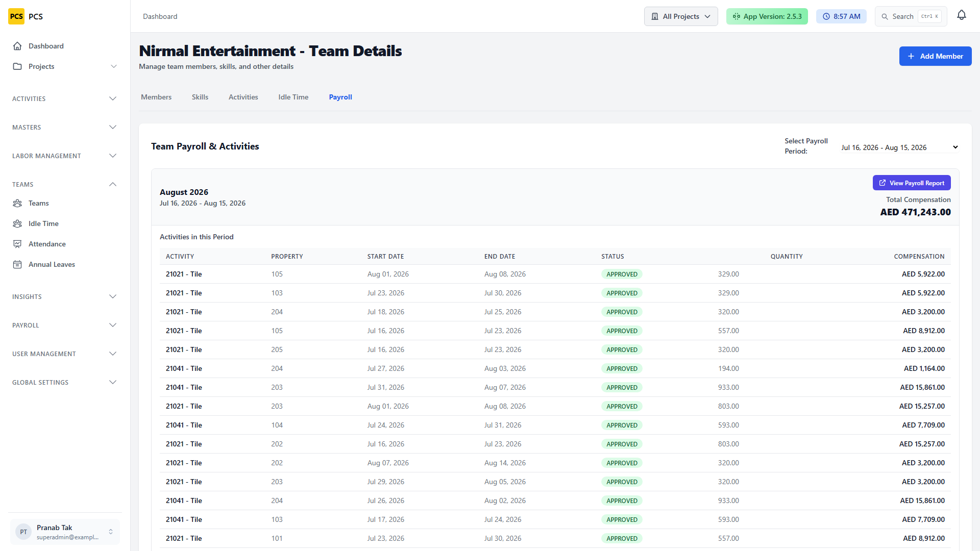Click View Payroll Report button
Screen dimensions: 980x551
point(912,183)
